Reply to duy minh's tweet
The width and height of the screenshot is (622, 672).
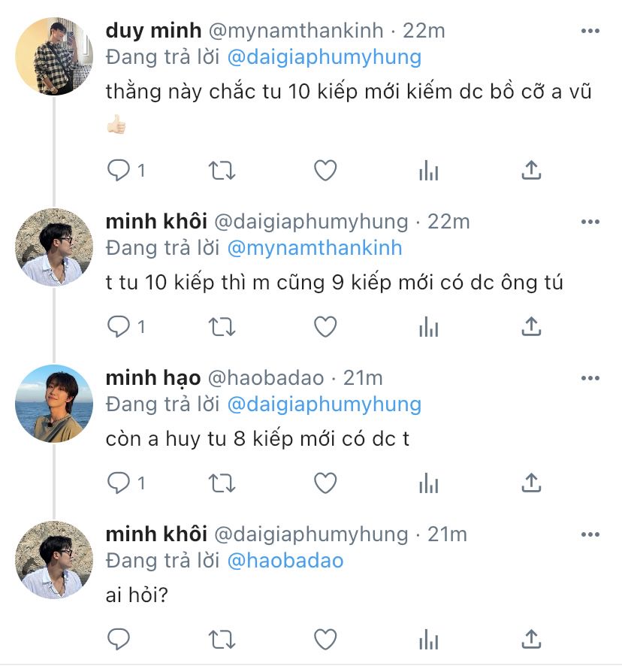[x=118, y=171]
